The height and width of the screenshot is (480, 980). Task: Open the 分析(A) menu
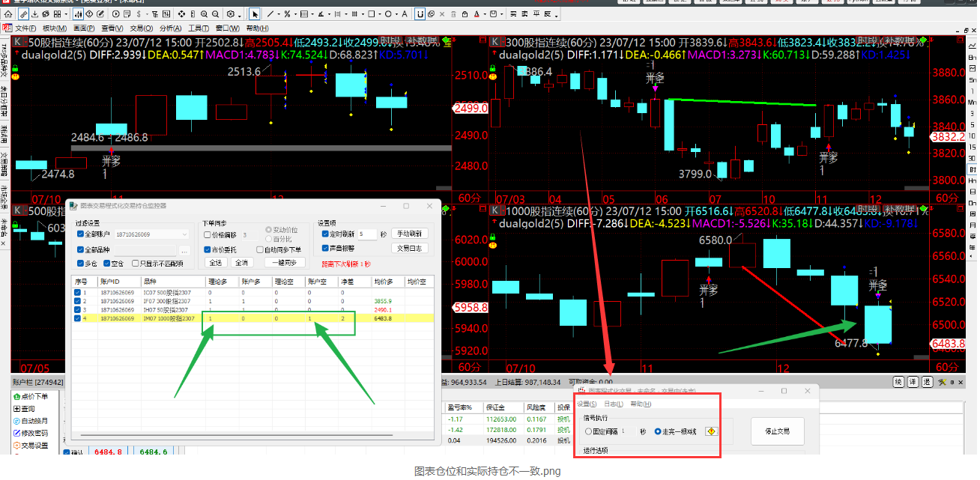click(171, 28)
